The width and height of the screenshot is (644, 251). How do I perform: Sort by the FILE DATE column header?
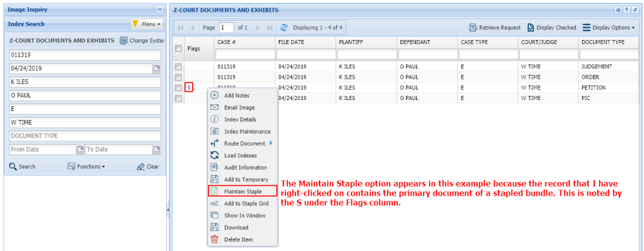click(305, 42)
